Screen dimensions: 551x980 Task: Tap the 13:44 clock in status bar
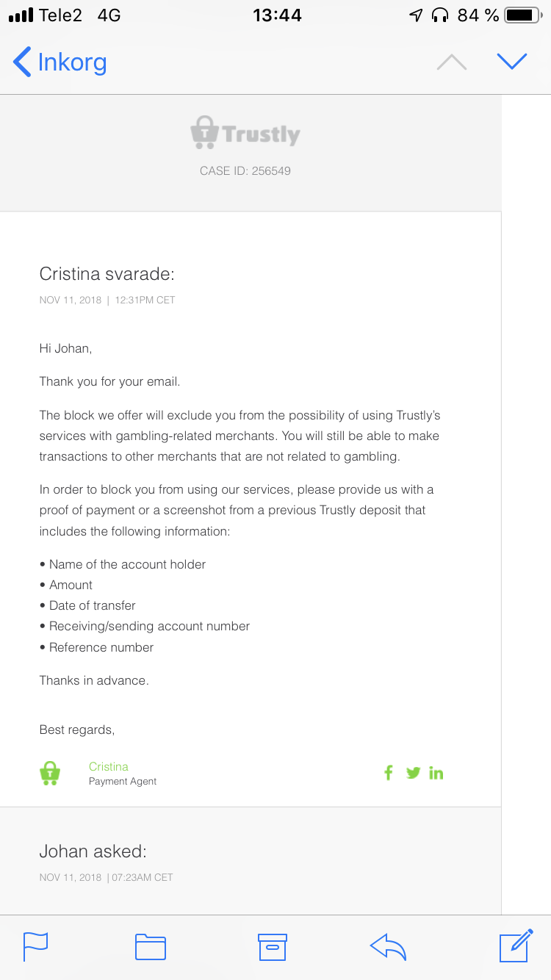click(x=277, y=15)
